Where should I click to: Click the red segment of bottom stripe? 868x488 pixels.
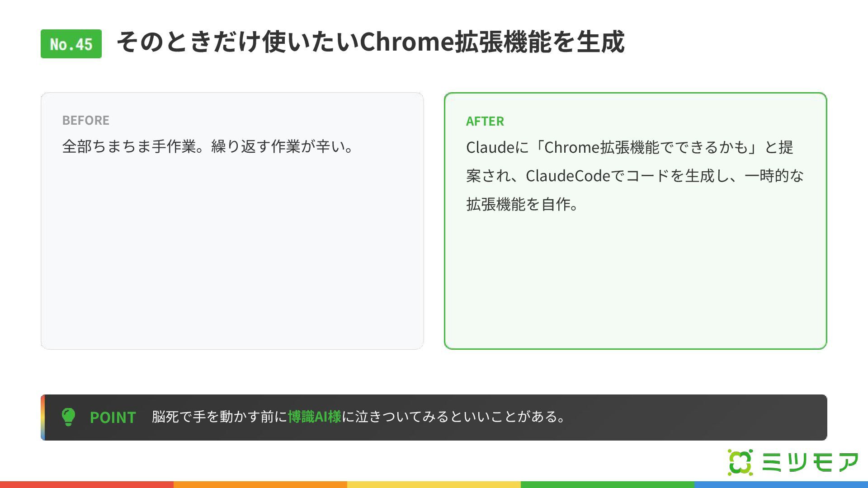[x=87, y=484]
